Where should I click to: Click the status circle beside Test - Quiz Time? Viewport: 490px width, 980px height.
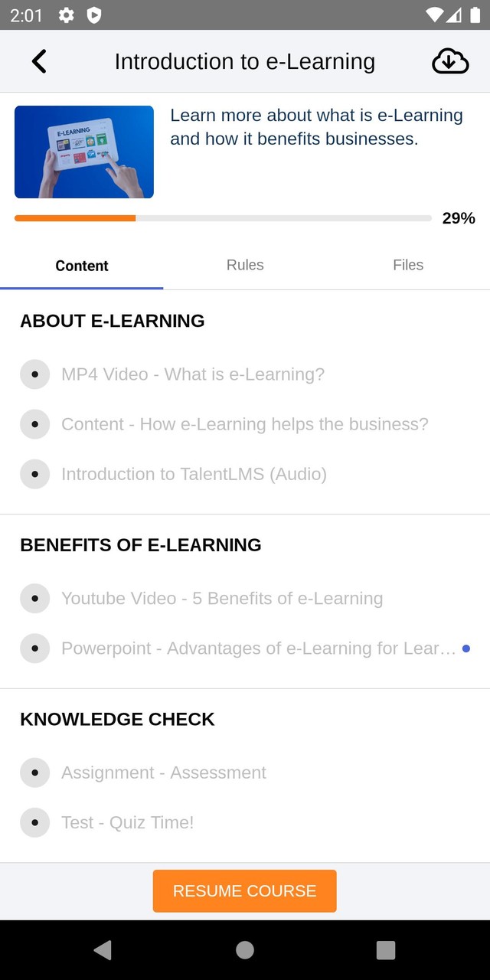coord(35,822)
